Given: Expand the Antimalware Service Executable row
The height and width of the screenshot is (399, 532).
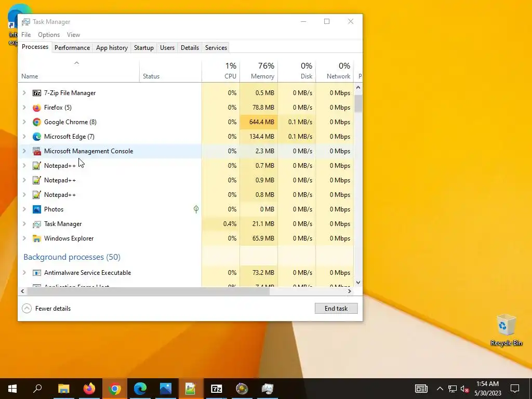Looking at the screenshot, I should tap(24, 272).
